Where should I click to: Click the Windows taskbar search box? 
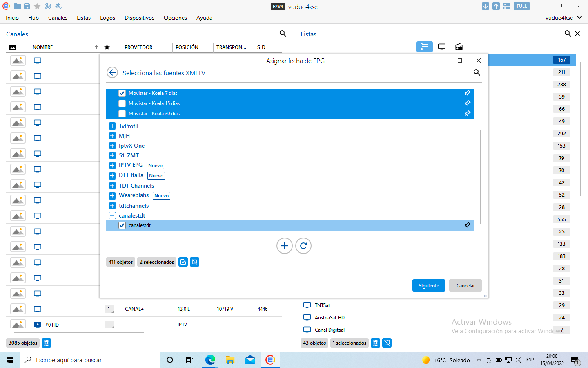[90, 360]
